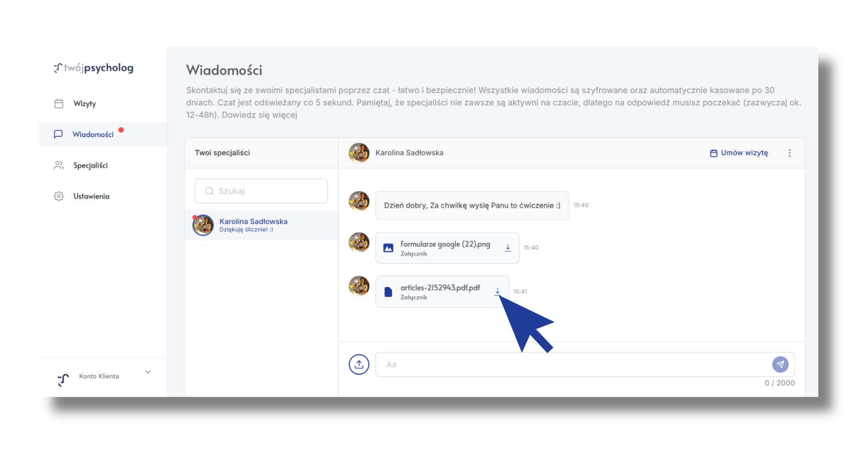Click the 0 / 2000 character counter
Viewport: 868px width, 449px height.
click(779, 383)
